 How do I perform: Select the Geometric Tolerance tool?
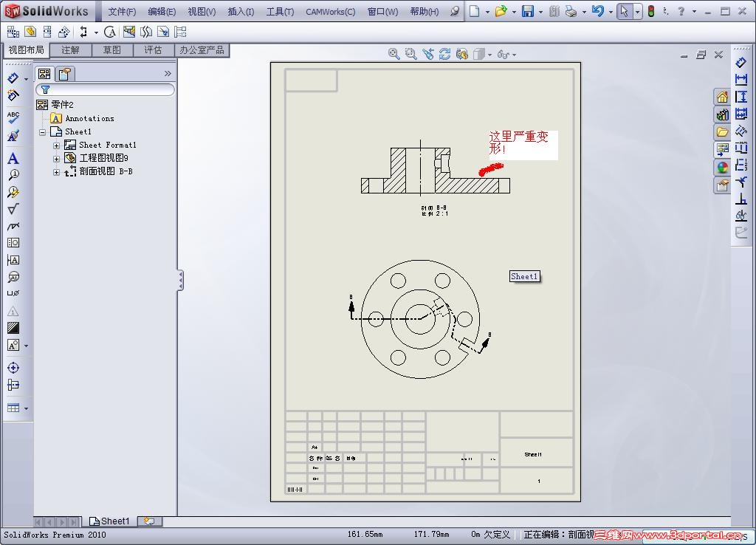pos(13,243)
